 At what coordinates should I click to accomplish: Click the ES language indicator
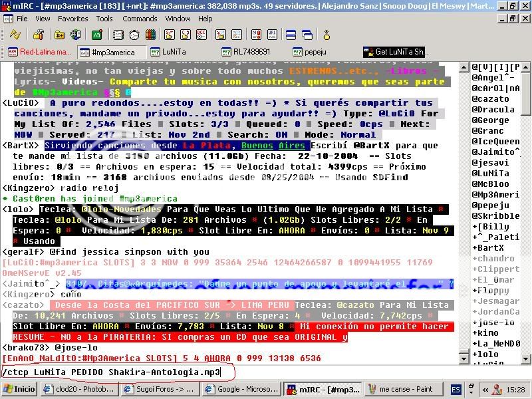pyautogui.click(x=456, y=390)
